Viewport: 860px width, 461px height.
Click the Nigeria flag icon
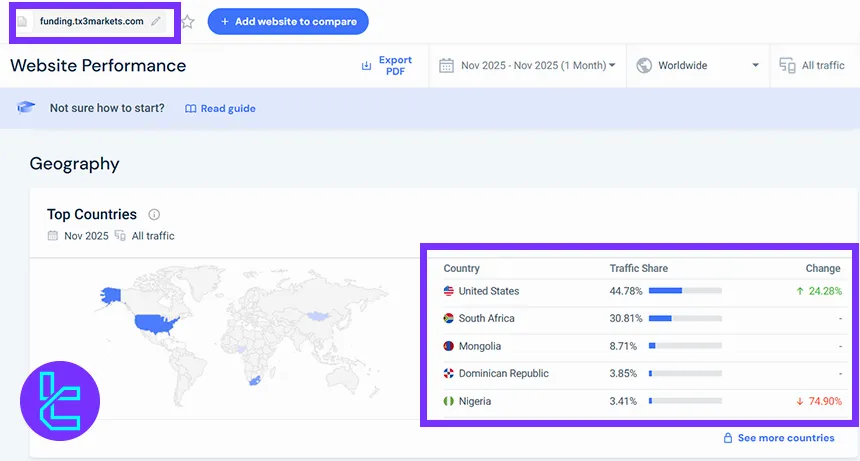(x=449, y=401)
